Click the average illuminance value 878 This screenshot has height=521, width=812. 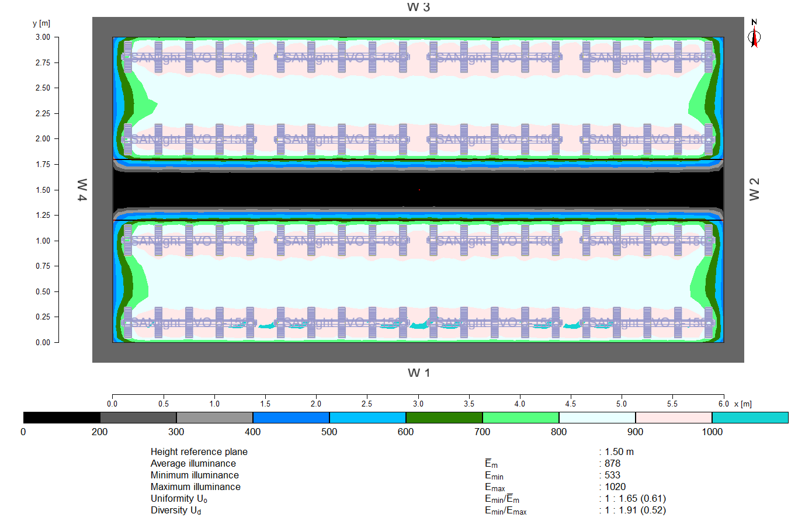[613, 463]
